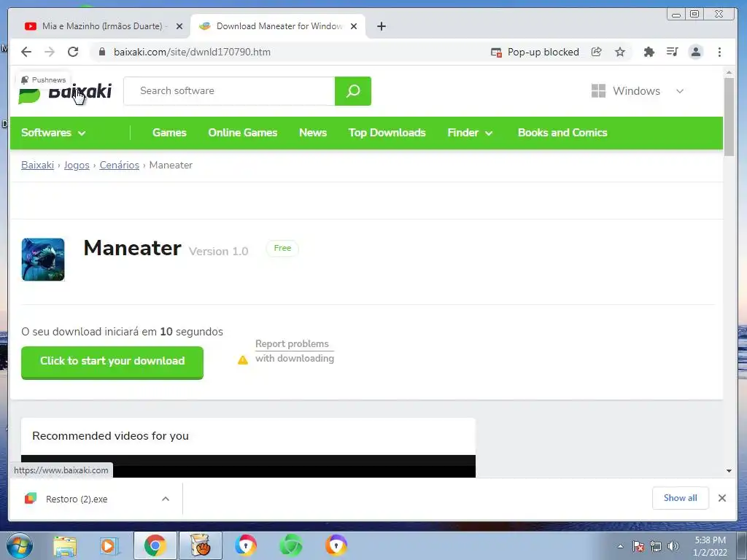Open the media control icon
Viewport: 747px width, 560px height.
672,52
